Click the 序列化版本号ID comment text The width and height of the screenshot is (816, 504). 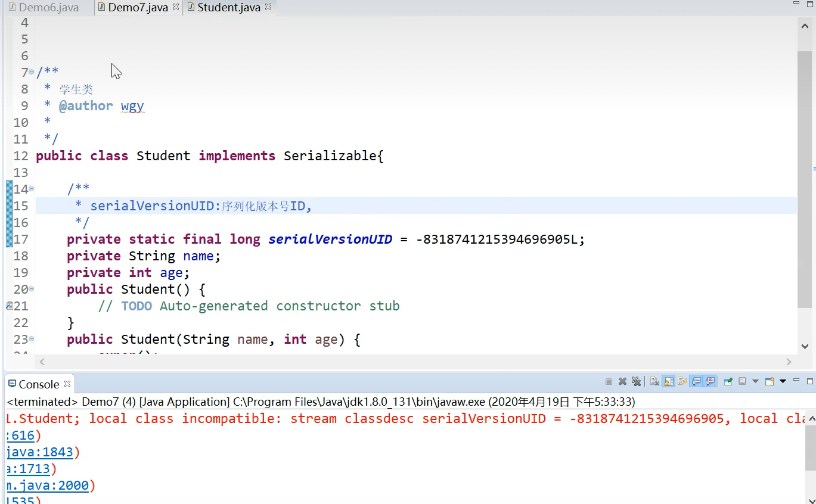[x=263, y=206]
